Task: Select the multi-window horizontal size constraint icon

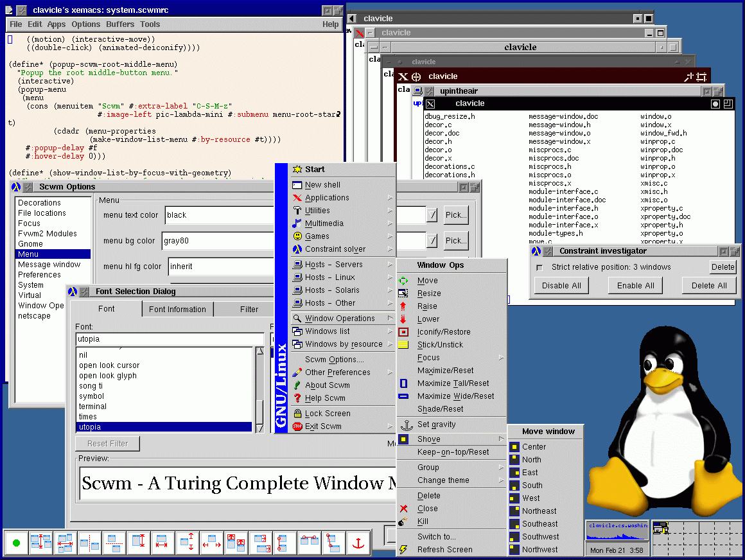Action: click(x=65, y=543)
